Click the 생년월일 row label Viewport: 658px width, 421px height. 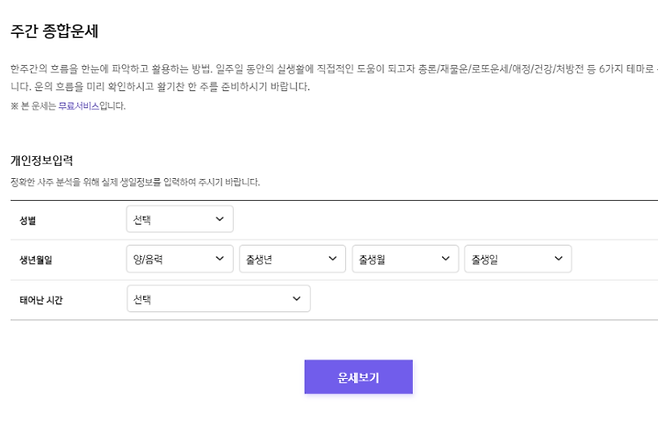point(35,260)
